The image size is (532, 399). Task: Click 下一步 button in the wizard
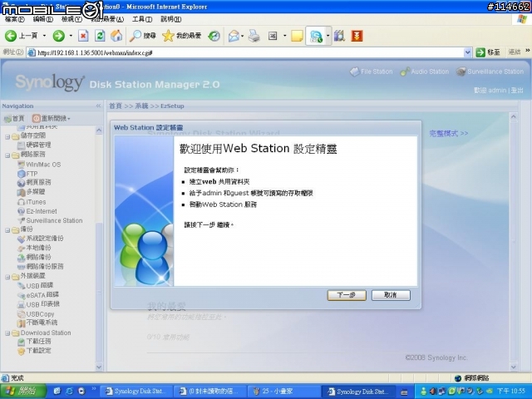[x=347, y=295]
